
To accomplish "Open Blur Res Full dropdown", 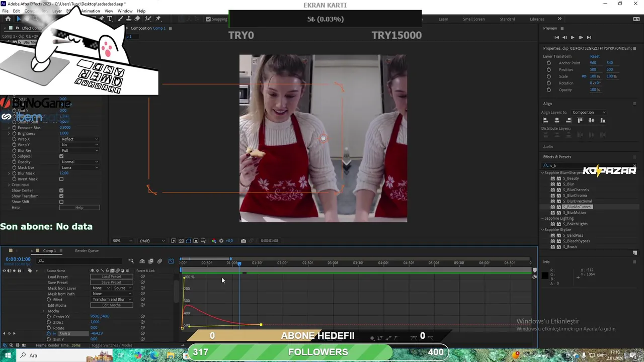I will tap(79, 150).
